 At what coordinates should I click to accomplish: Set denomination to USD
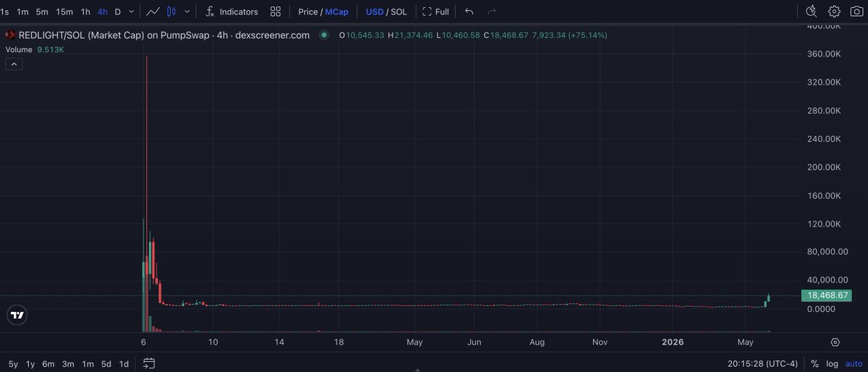(375, 12)
